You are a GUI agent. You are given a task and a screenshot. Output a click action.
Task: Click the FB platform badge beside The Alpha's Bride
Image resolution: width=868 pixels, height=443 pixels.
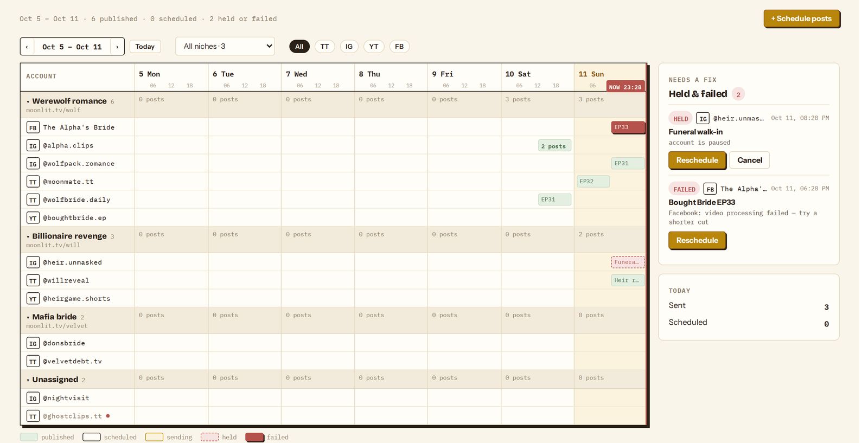coord(33,127)
